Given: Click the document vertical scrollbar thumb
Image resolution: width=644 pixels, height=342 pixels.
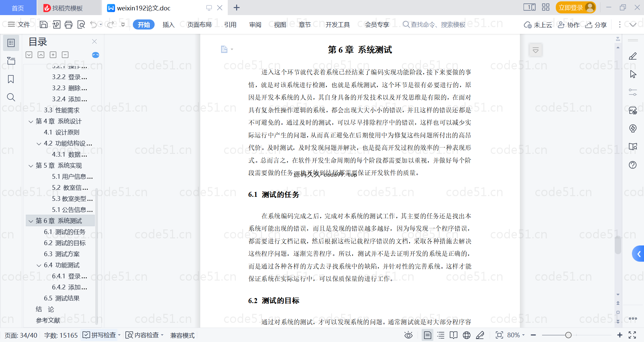Looking at the screenshot, I should (x=618, y=245).
